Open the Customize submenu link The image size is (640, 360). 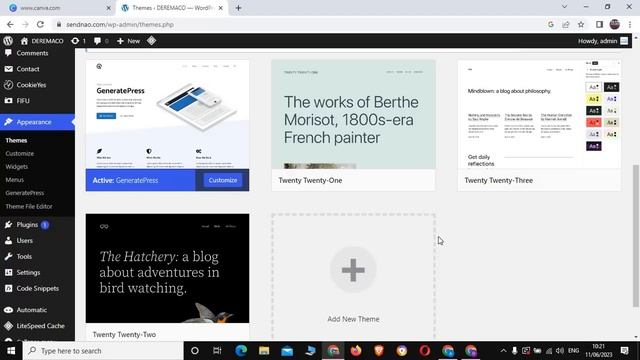(20, 153)
